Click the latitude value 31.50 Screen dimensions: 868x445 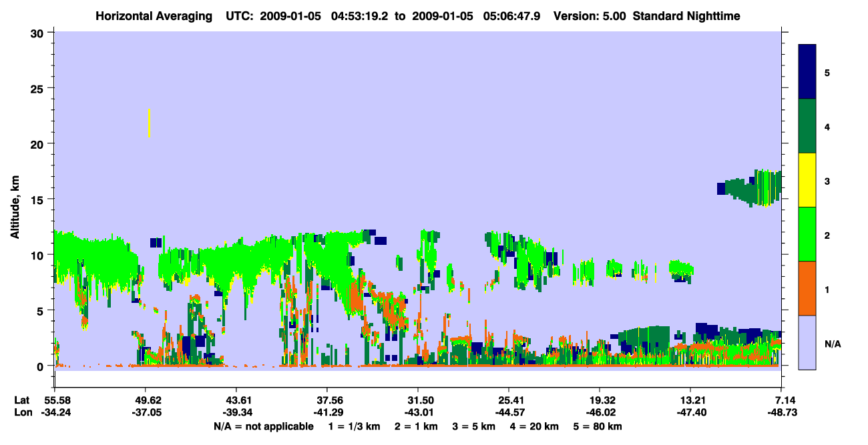tap(417, 400)
